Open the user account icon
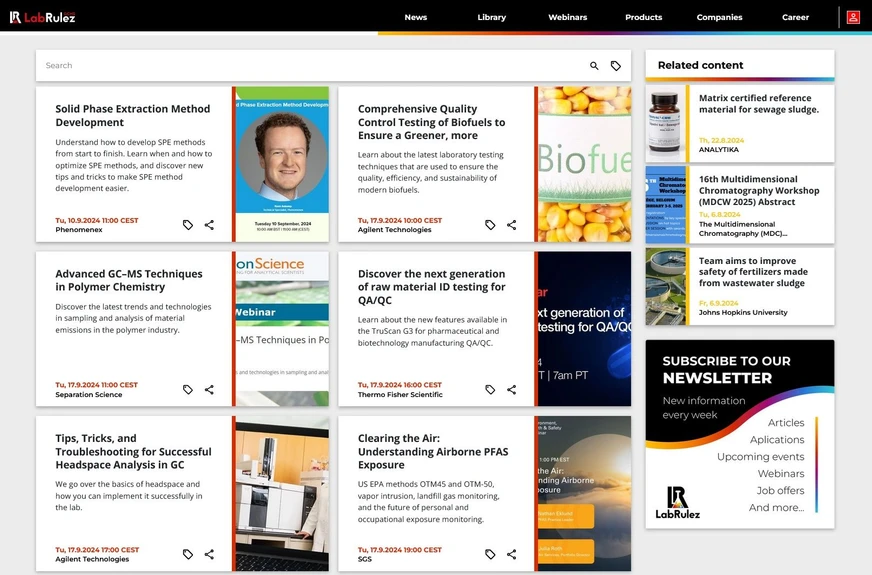 pyautogui.click(x=853, y=17)
